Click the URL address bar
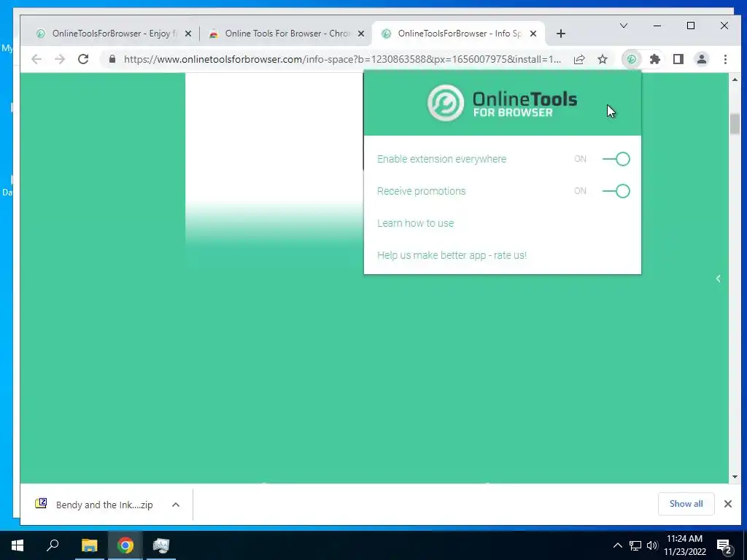This screenshot has height=560, width=747. click(x=342, y=60)
